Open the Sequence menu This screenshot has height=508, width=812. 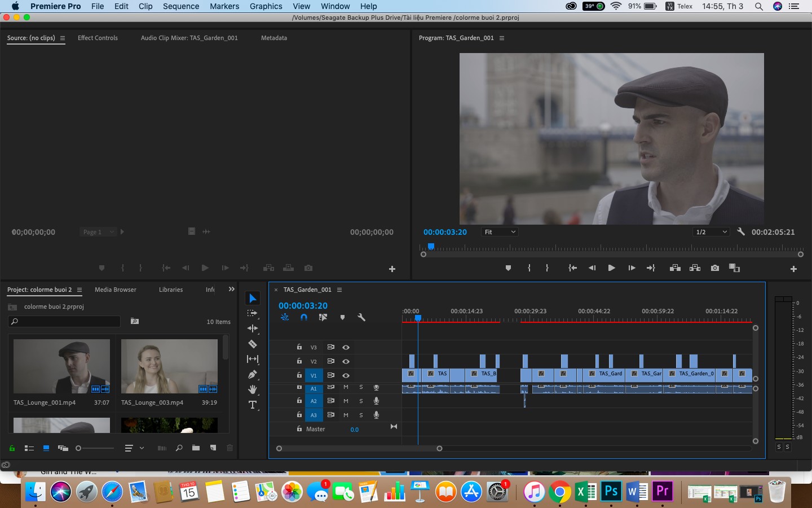[x=181, y=6]
